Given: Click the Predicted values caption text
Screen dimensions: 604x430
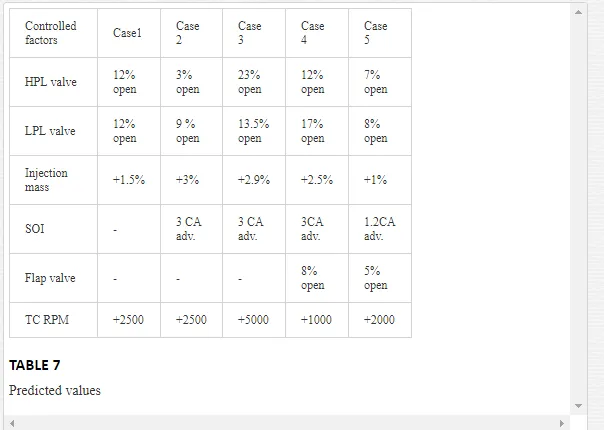Looking at the screenshot, I should pos(55,390).
